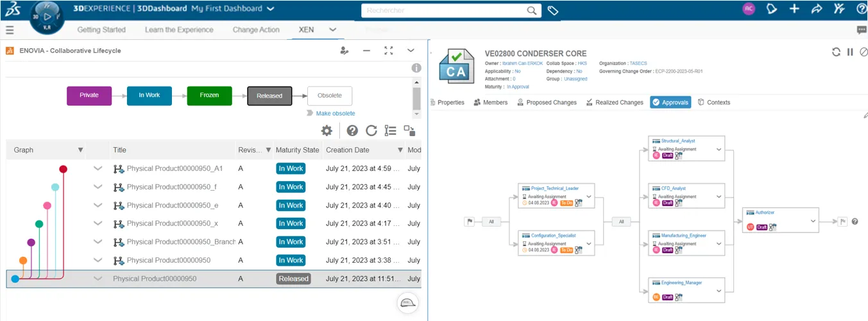868x321 pixels.
Task: Open the Creation Date column dropdown
Action: click(x=400, y=150)
